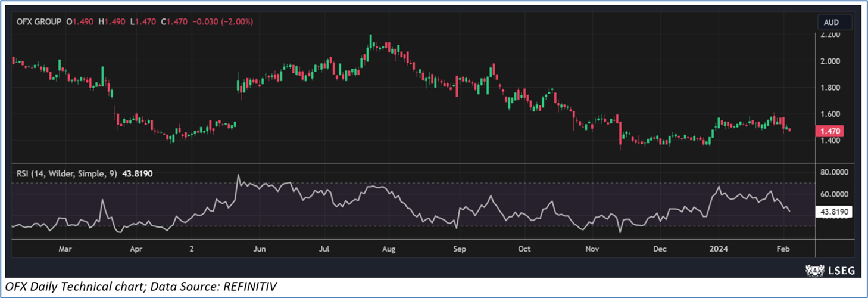Viewport: 868px width, 298px height.
Task: Click the Mar label on time axis
Action: (66, 248)
